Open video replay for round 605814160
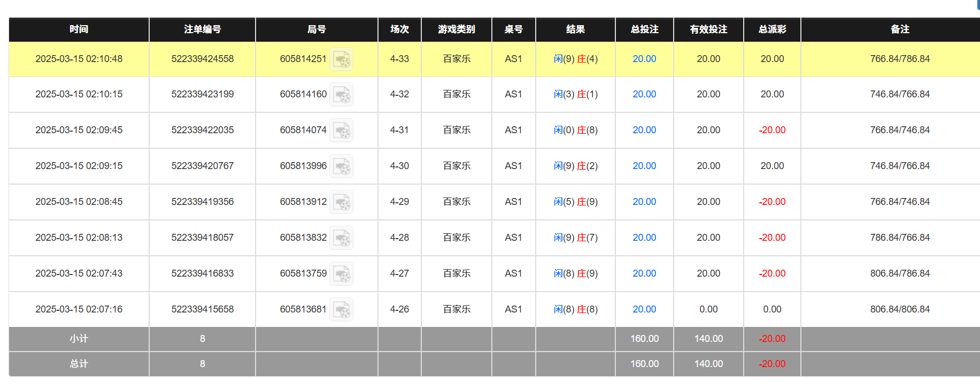The height and width of the screenshot is (389, 980). point(341,95)
